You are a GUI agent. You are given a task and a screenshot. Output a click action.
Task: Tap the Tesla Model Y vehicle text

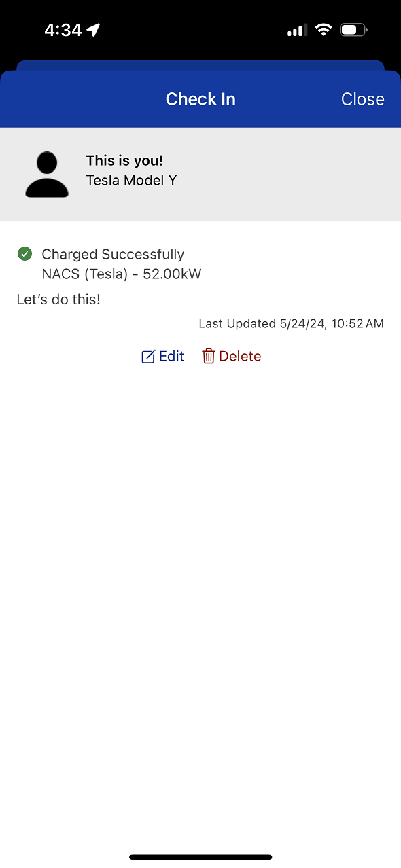(x=131, y=180)
